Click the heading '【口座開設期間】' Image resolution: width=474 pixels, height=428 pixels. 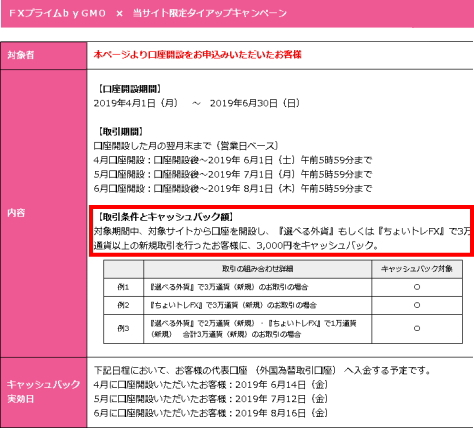click(x=129, y=89)
